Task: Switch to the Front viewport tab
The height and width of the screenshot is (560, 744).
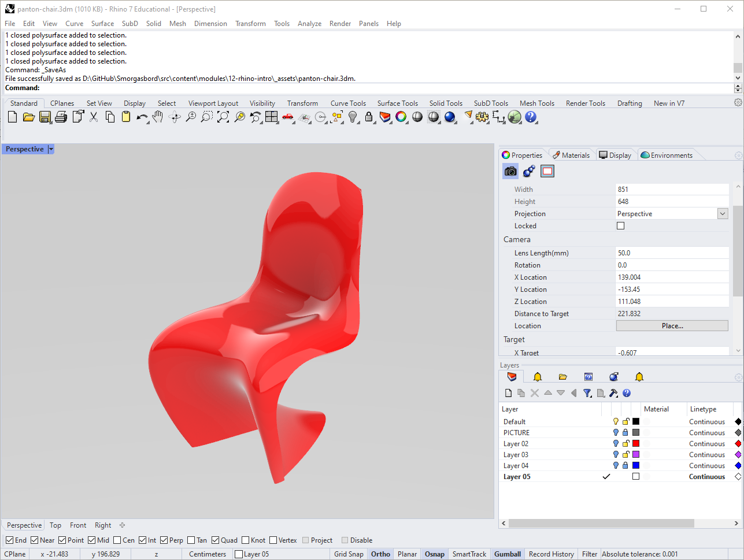Action: (x=78, y=525)
